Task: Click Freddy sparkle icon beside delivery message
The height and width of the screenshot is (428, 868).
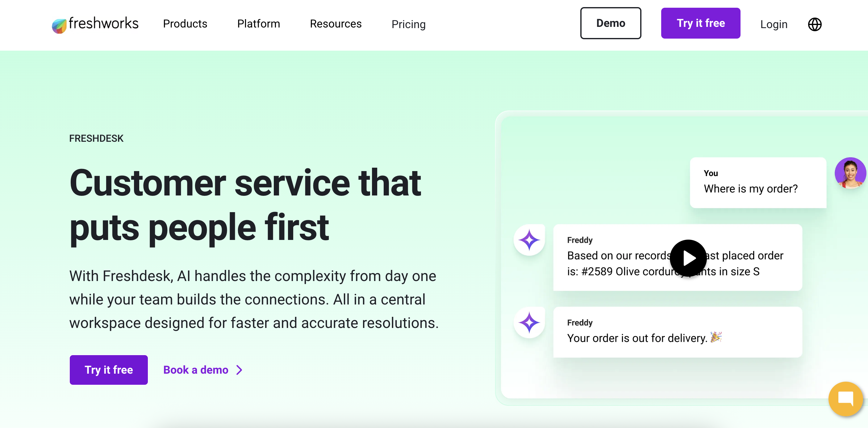Action: 529,322
